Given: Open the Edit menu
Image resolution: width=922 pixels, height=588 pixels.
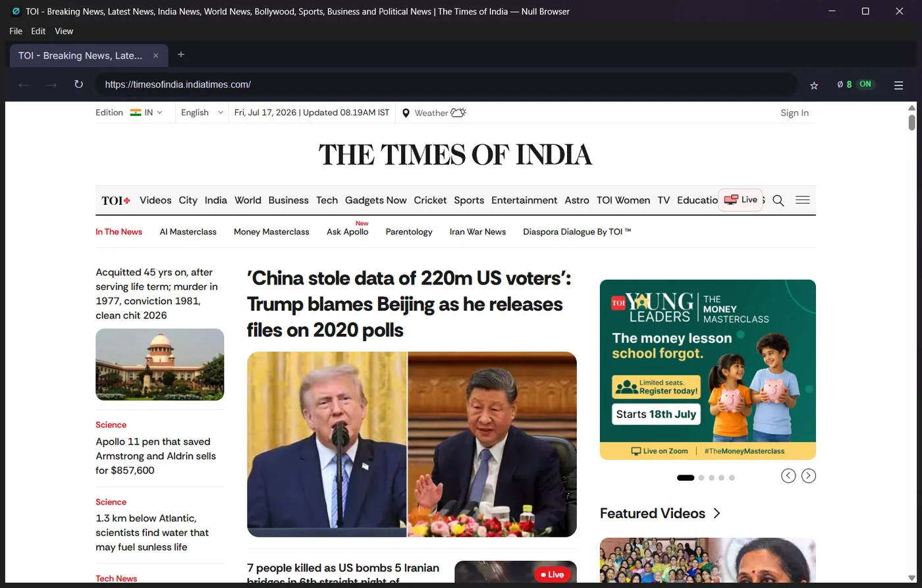Looking at the screenshot, I should (38, 31).
